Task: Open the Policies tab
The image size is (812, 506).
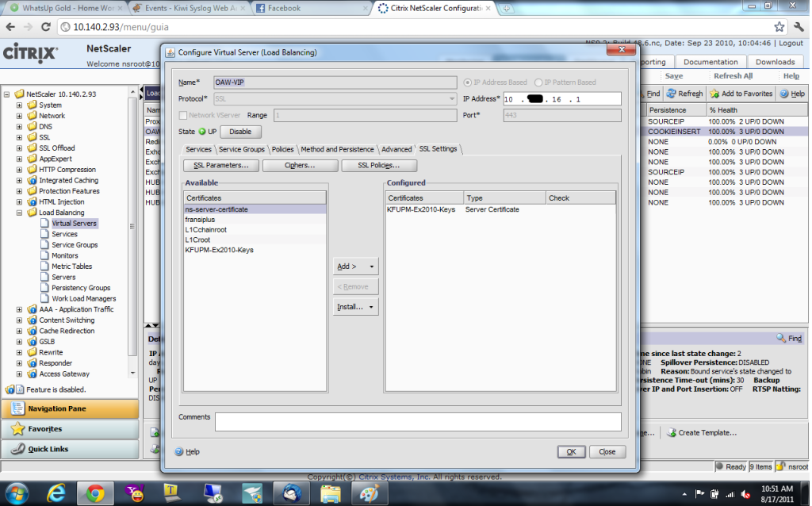Action: coord(282,149)
